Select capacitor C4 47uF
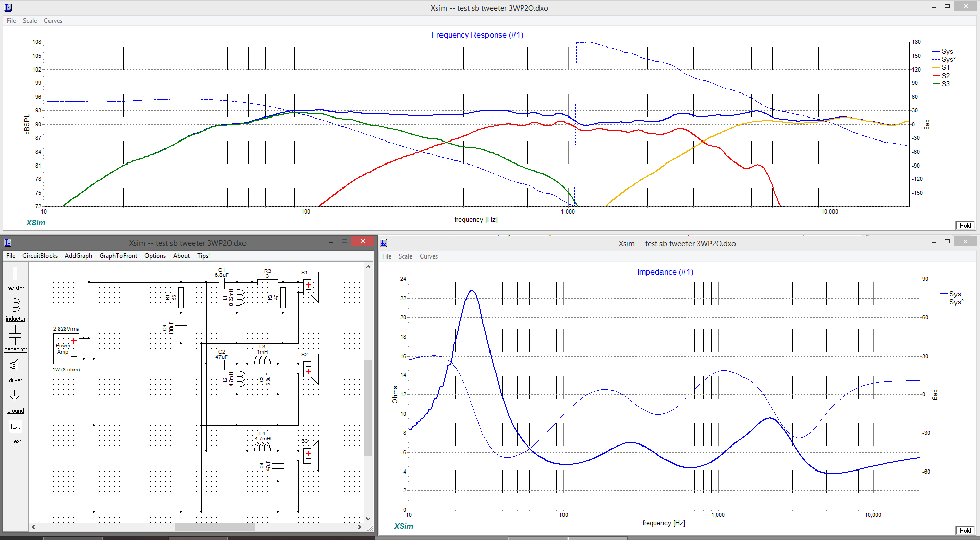The height and width of the screenshot is (540, 980). (x=278, y=465)
